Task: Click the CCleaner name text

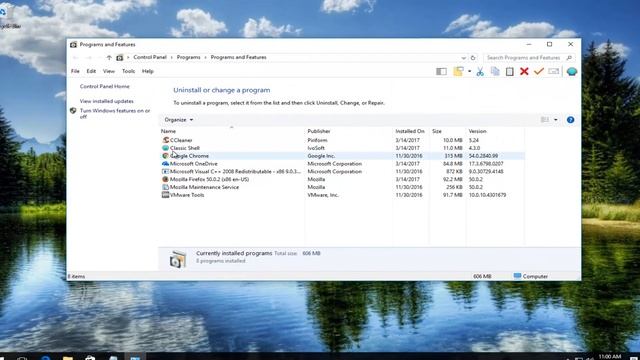Action: point(181,140)
